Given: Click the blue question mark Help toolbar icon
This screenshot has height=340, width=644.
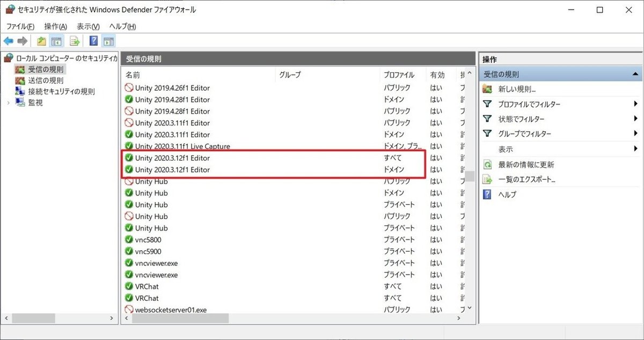Looking at the screenshot, I should [93, 41].
